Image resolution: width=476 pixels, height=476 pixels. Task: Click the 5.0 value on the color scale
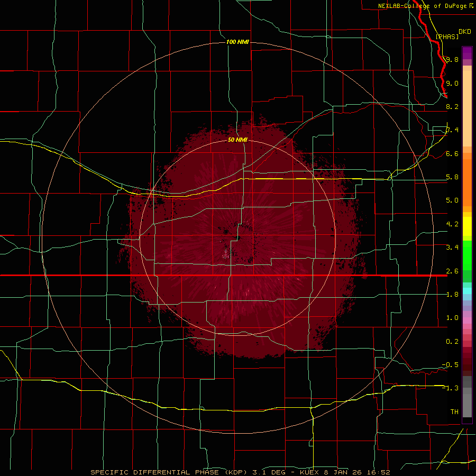(x=452, y=200)
